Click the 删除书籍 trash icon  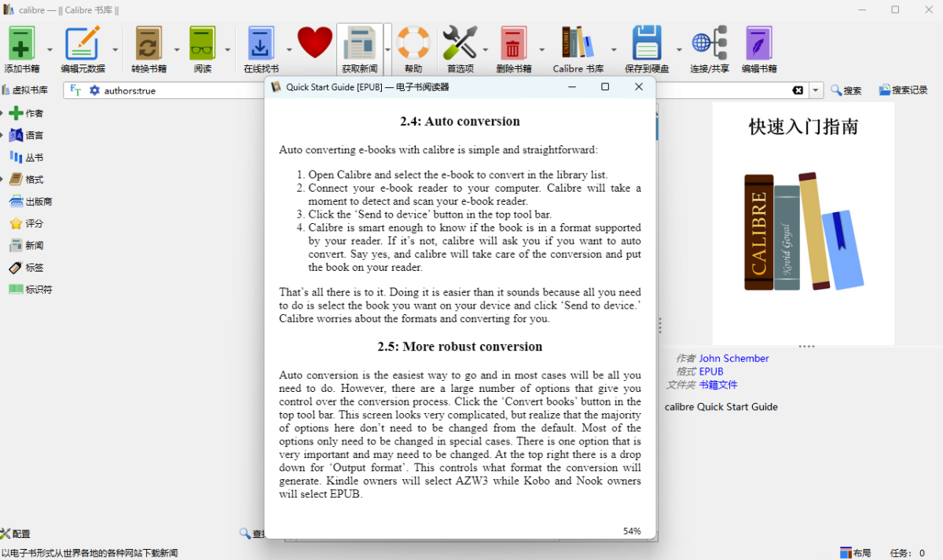click(513, 44)
